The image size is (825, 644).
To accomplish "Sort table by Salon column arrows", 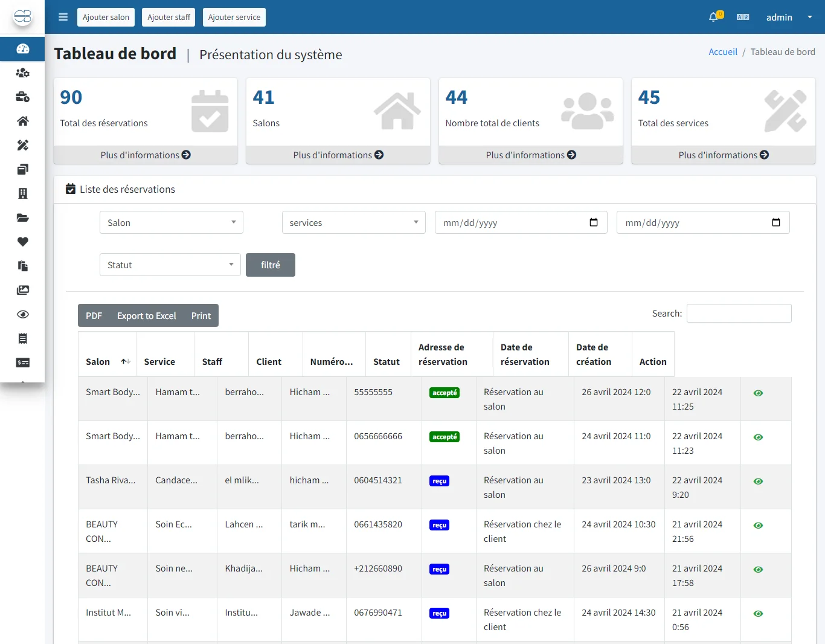I will click(x=126, y=361).
